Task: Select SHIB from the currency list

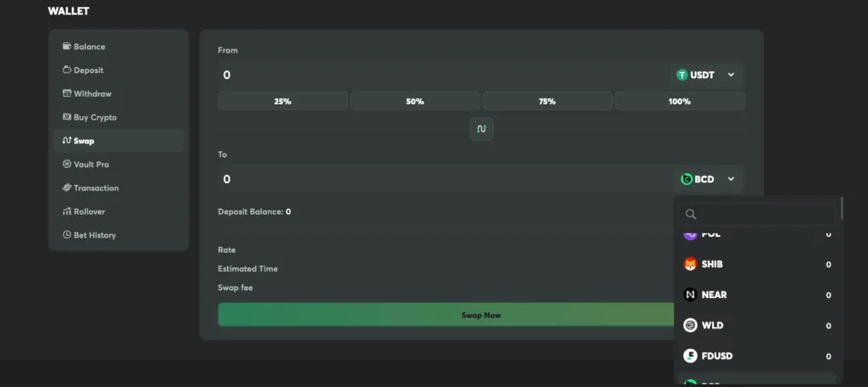Action: 757,265
